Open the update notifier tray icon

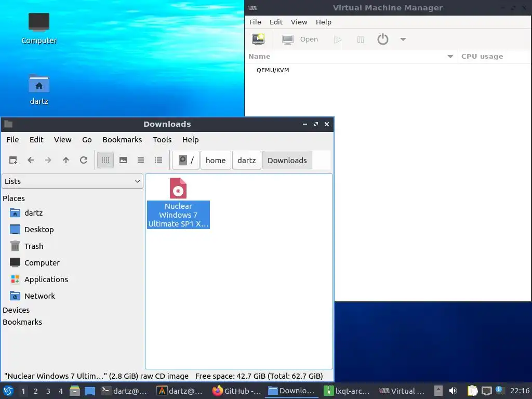(x=499, y=390)
